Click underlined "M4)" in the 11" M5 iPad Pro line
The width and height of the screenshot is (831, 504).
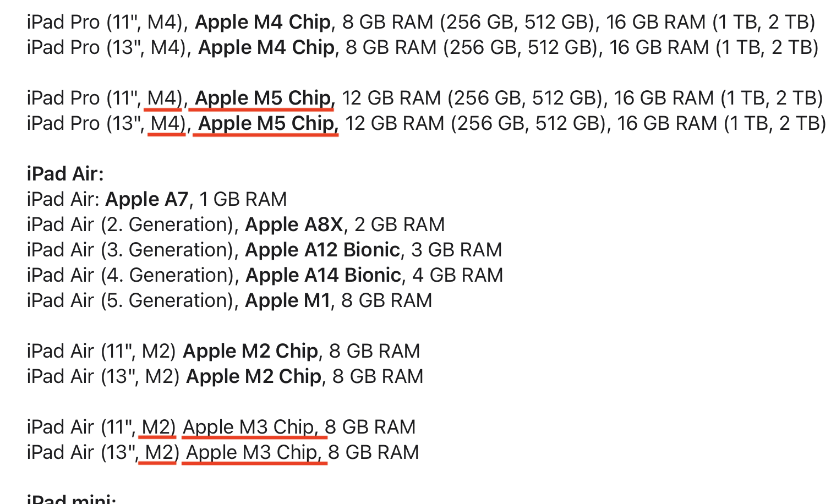(163, 98)
